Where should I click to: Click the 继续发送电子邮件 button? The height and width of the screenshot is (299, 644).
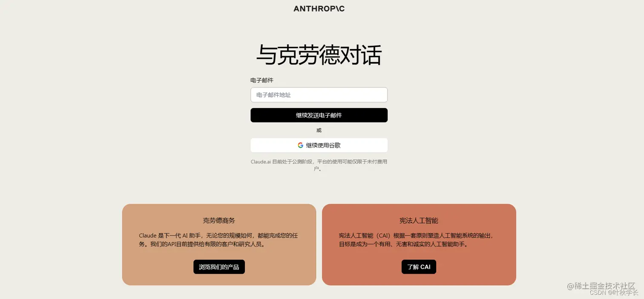click(x=319, y=115)
